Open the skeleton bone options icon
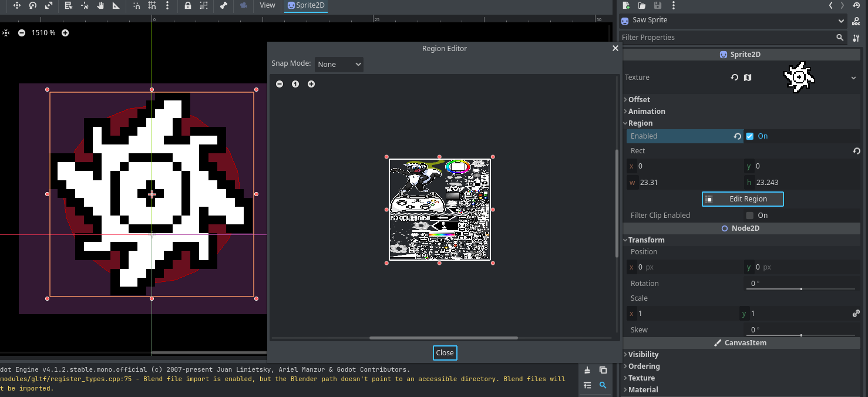The image size is (868, 397). tap(224, 5)
